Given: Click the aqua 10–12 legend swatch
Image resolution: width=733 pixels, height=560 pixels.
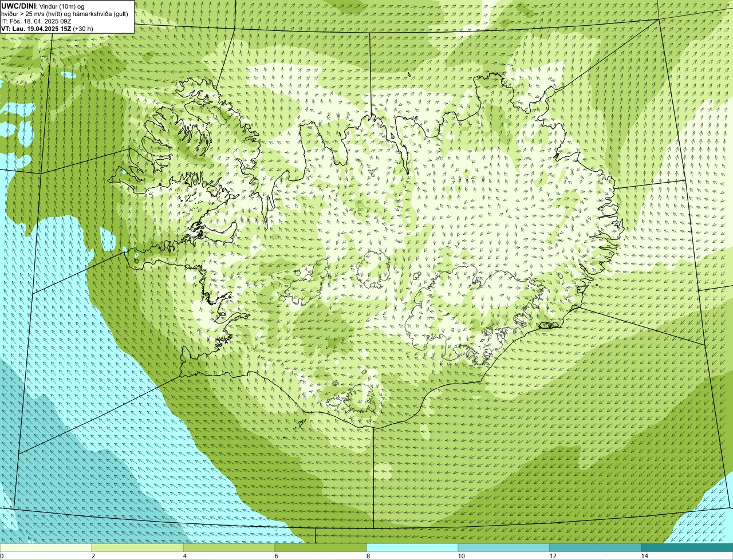Looking at the screenshot, I should pos(504,547).
